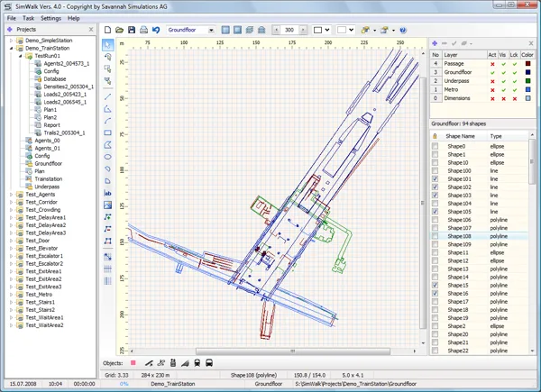Expand the Test_WaitArea2 project
Screen dimensions: 541x392
[11, 325]
